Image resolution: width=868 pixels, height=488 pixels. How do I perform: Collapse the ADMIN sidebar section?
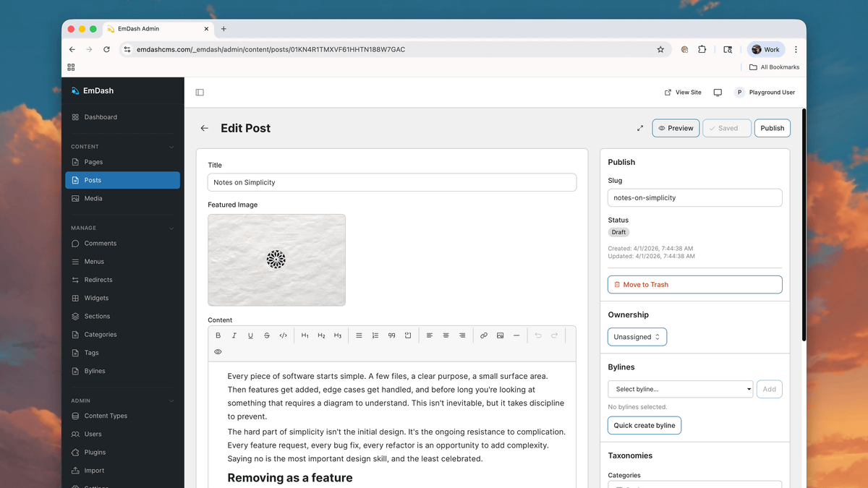[x=171, y=401]
